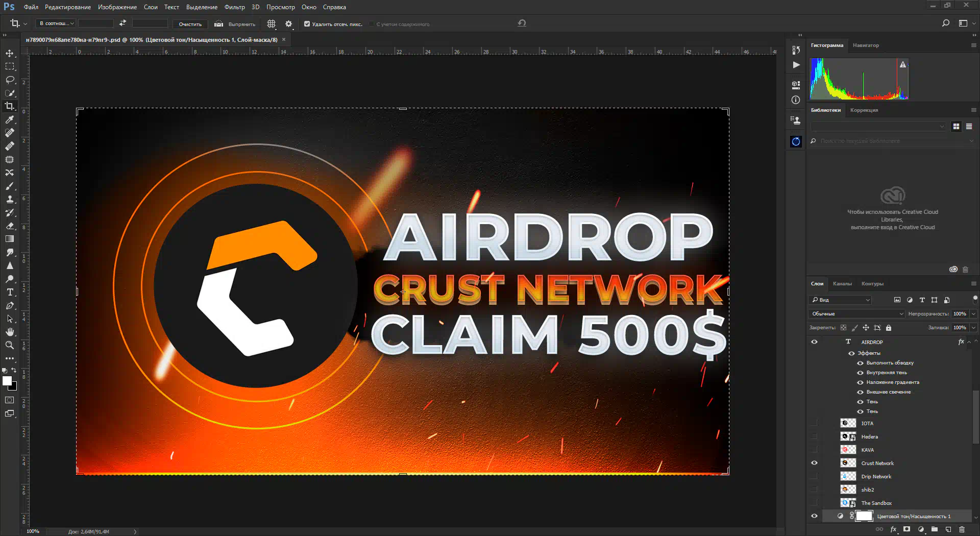Click the crop overlay grid icon
The width and height of the screenshot is (980, 536).
click(271, 24)
